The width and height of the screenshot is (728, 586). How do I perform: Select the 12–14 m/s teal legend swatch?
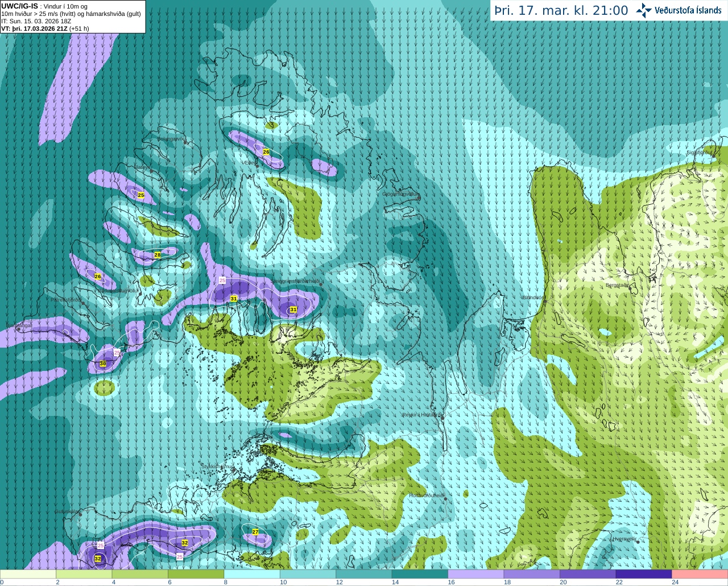coord(364,574)
